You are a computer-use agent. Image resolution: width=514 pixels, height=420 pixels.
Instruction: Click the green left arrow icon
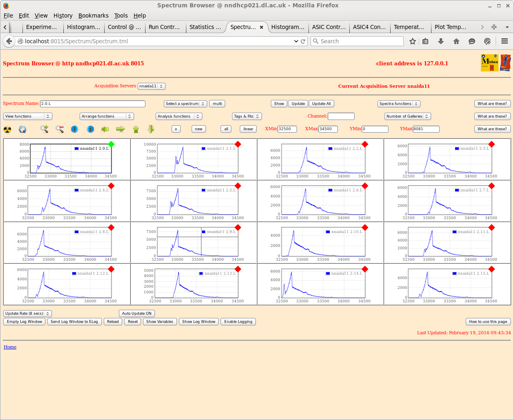pos(105,129)
